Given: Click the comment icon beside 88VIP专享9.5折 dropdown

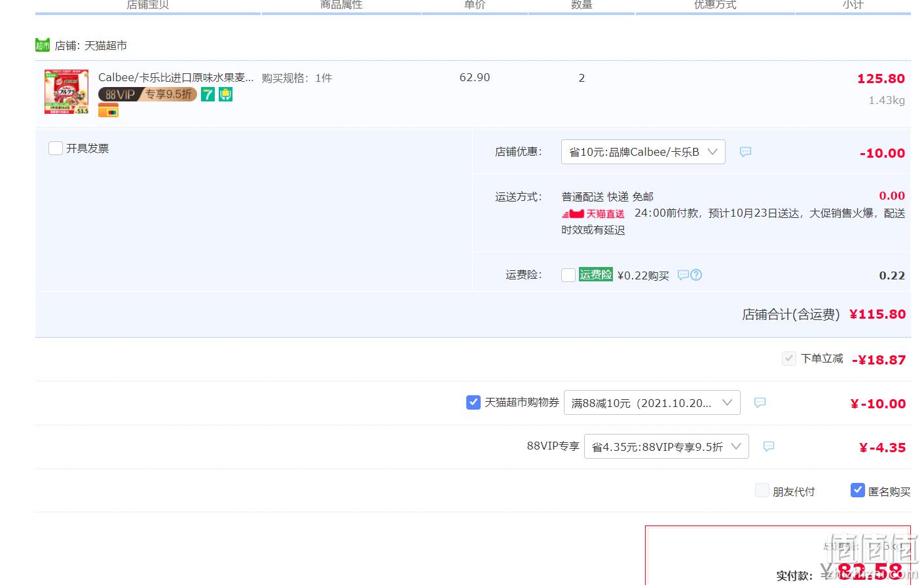Looking at the screenshot, I should click(769, 446).
